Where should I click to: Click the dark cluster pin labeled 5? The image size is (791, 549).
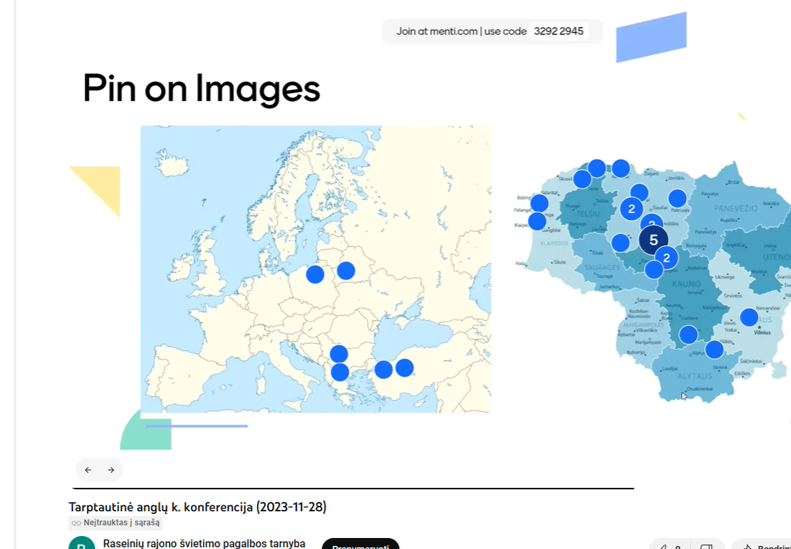click(x=653, y=240)
